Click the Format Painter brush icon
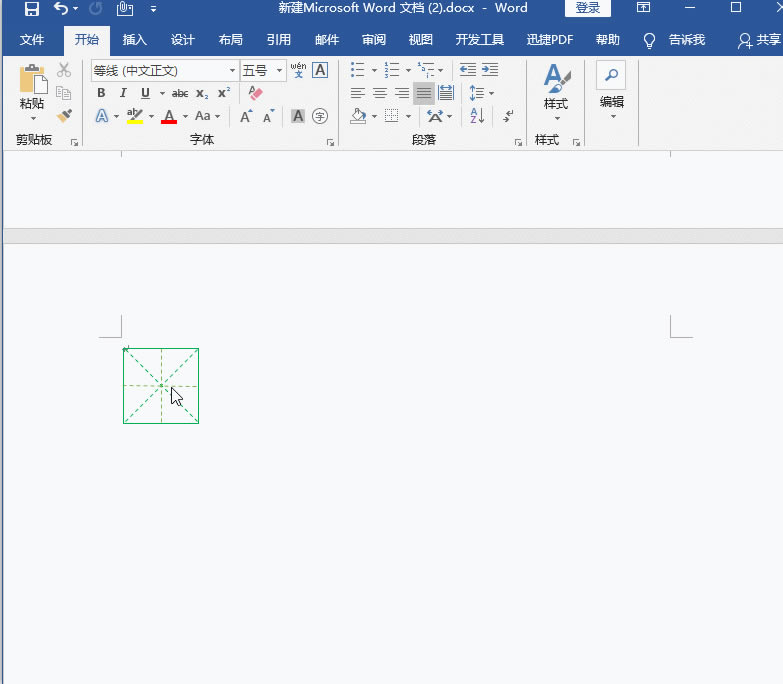The width and height of the screenshot is (783, 684). pyautogui.click(x=64, y=116)
